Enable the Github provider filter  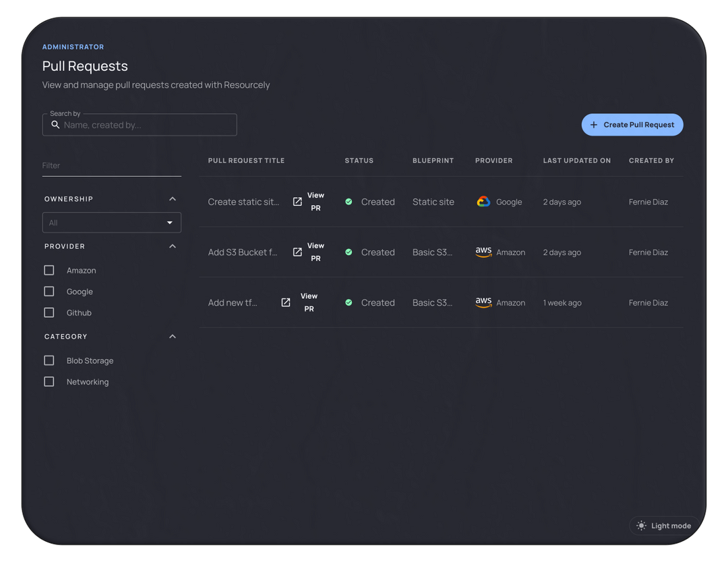pos(49,312)
